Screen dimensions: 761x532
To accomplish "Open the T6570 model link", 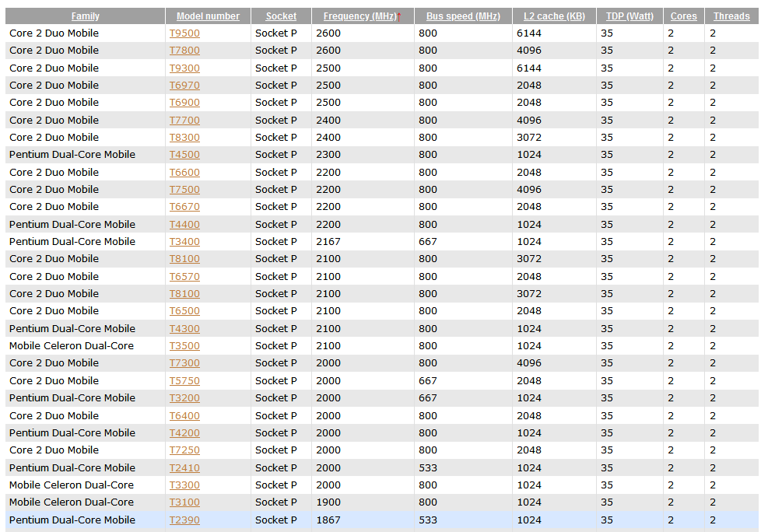I will click(184, 276).
